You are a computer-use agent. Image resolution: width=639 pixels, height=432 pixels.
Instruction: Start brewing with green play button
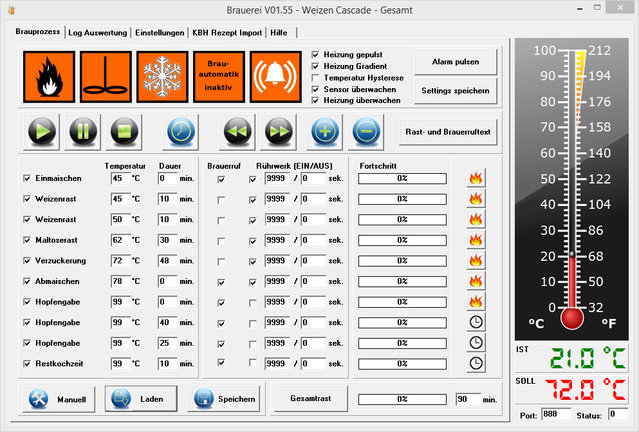tap(42, 132)
